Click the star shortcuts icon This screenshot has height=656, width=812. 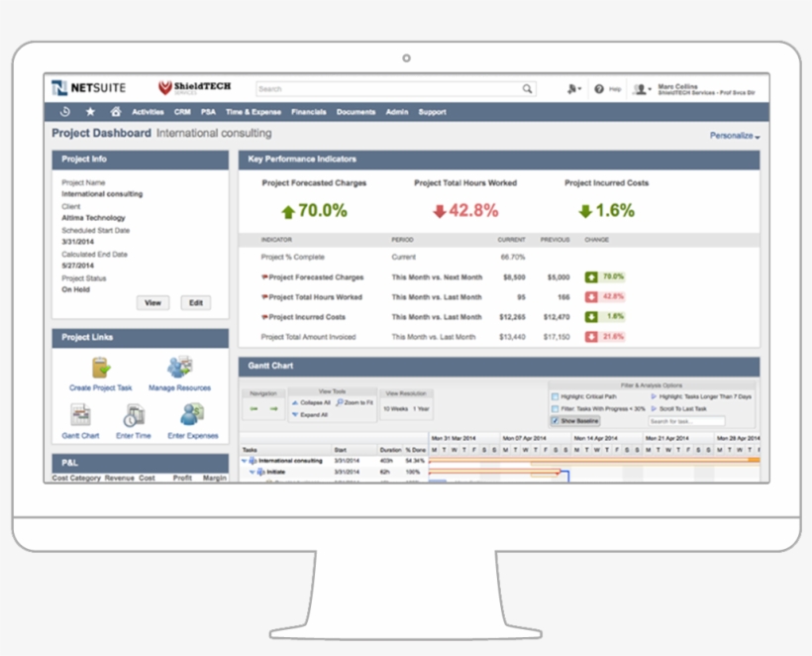pyautogui.click(x=89, y=111)
